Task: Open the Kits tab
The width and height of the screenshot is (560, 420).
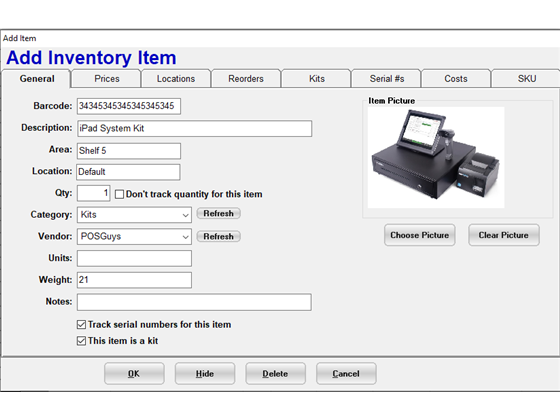Action: pos(316,79)
